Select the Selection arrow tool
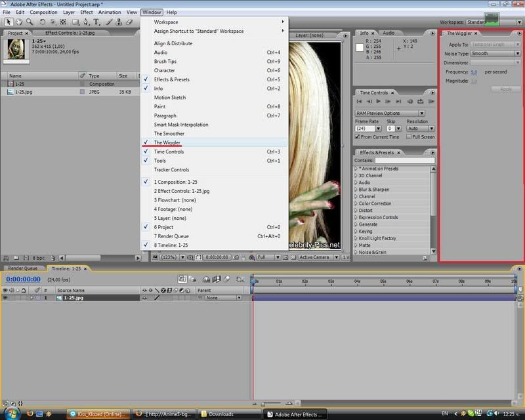 click(9, 22)
